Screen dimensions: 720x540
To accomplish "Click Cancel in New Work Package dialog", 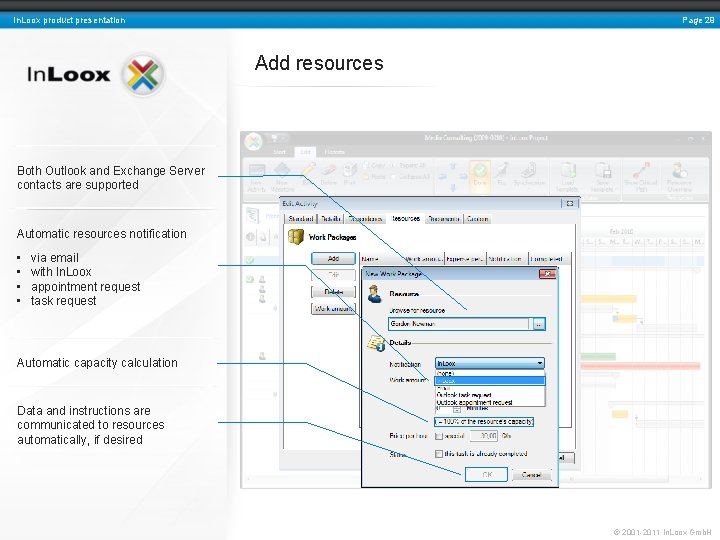I will click(x=531, y=475).
